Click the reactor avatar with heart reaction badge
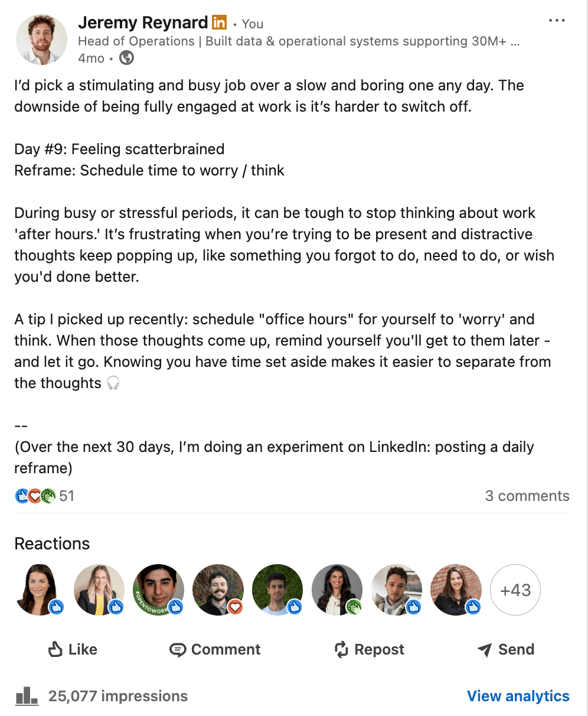Screen dimensions: 588x716 pos(218,590)
